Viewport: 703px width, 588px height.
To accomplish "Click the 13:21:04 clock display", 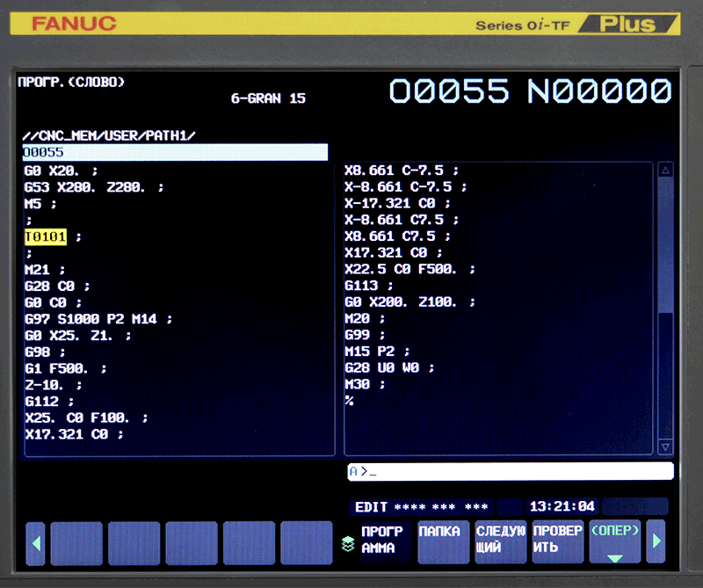I will tap(562, 506).
